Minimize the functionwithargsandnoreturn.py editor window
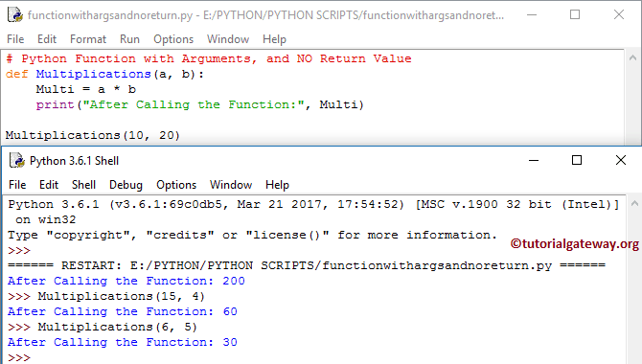This screenshot has width=642, height=364. [532, 14]
